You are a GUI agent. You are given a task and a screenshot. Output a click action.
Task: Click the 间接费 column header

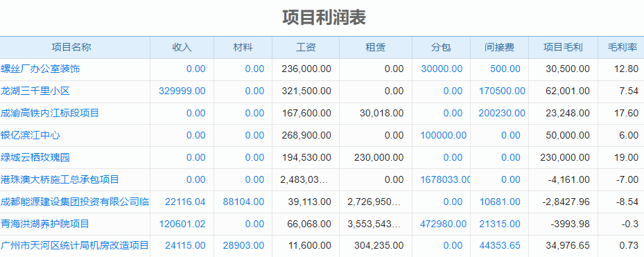coord(499,48)
